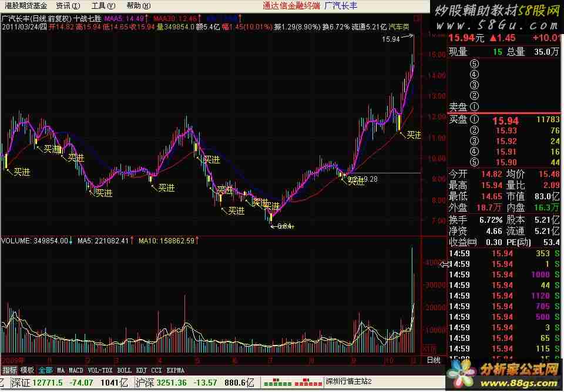Click the 沪深 index value 3251.36

pos(172,383)
